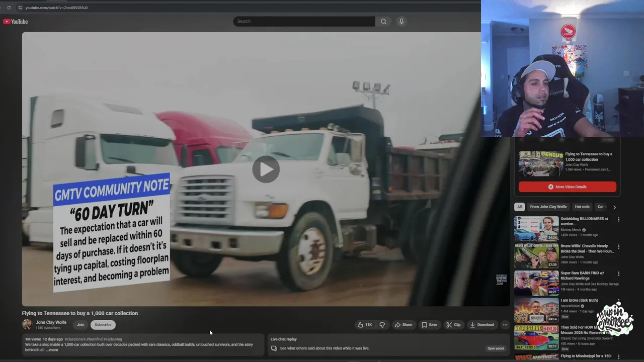Open site info icon beside the URL

point(20,8)
